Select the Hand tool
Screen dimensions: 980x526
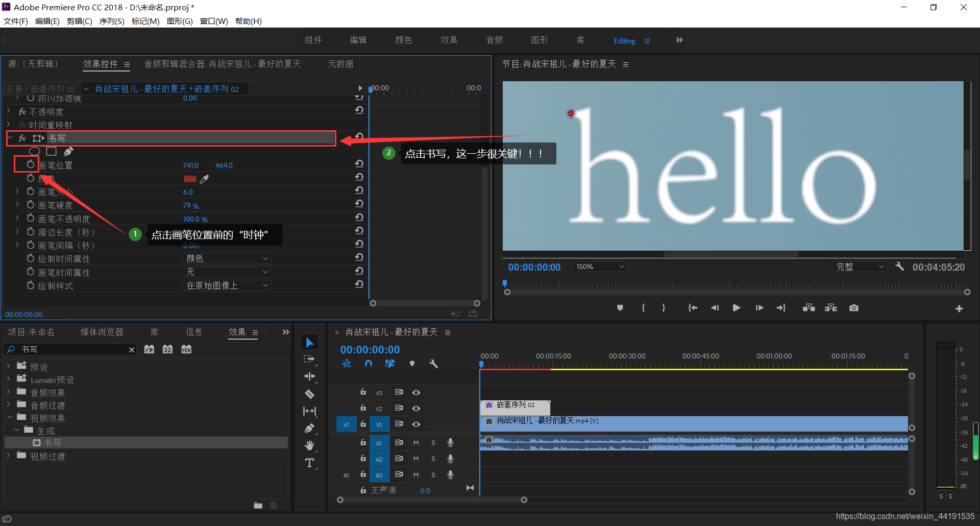(309, 445)
